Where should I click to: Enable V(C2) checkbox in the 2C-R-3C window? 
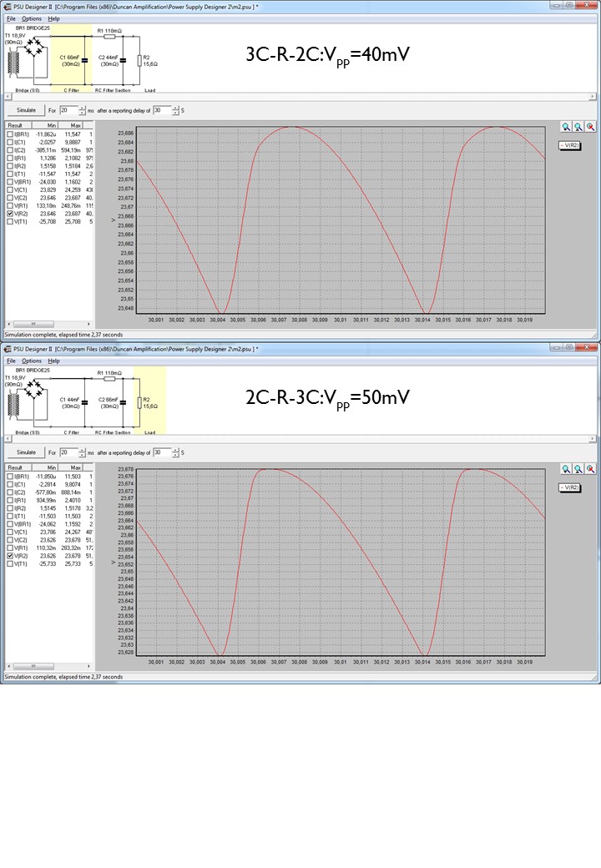click(10, 540)
